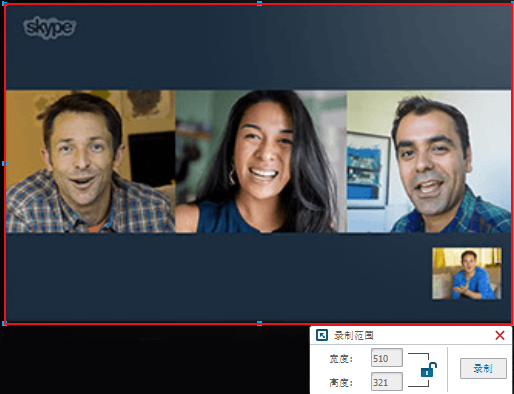Click the Skype logo

point(50,28)
